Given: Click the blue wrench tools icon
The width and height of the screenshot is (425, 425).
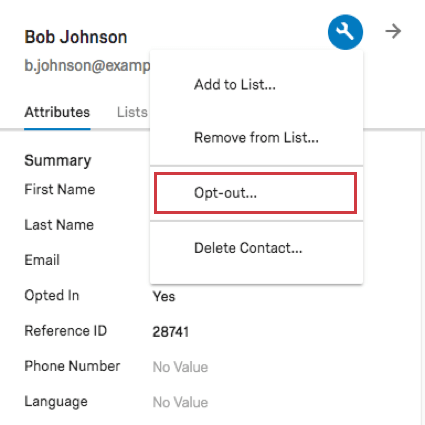Looking at the screenshot, I should tap(345, 32).
